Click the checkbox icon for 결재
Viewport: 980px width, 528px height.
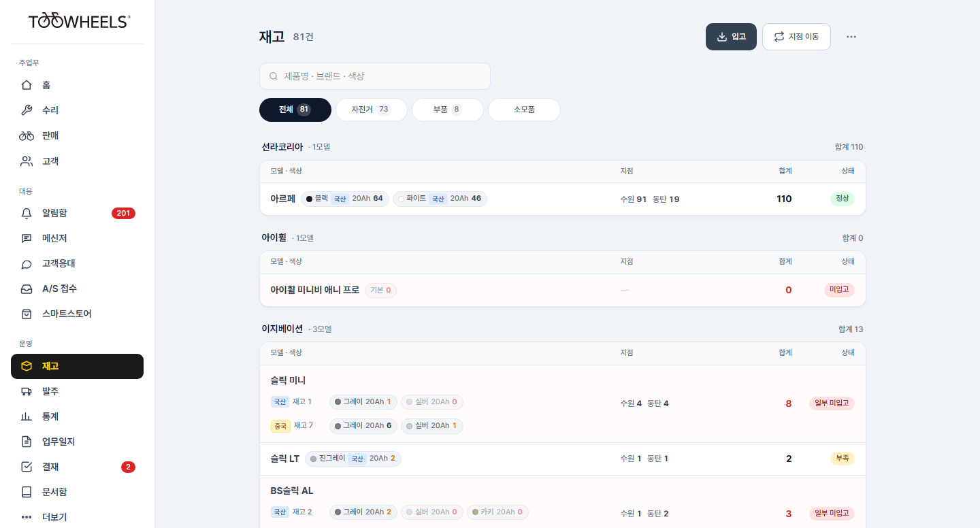tap(27, 467)
